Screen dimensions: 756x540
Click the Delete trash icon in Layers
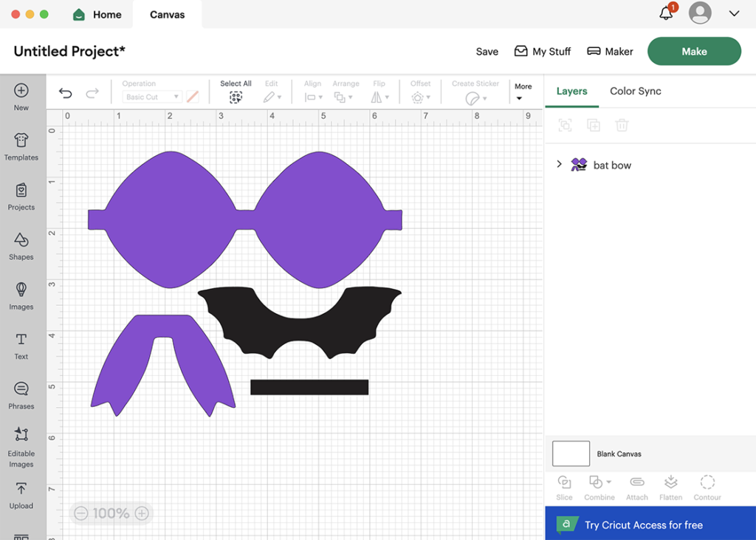pyautogui.click(x=622, y=126)
